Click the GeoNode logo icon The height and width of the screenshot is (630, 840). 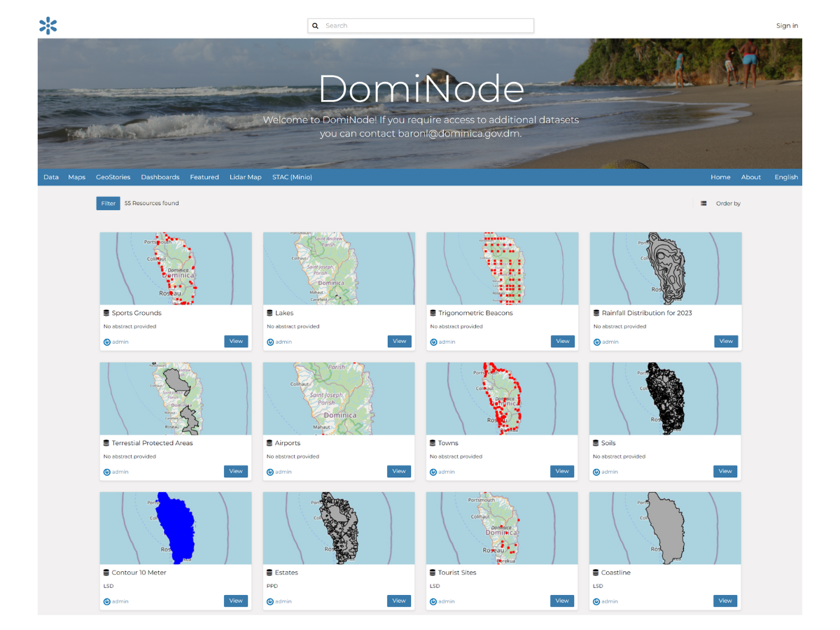point(48,26)
